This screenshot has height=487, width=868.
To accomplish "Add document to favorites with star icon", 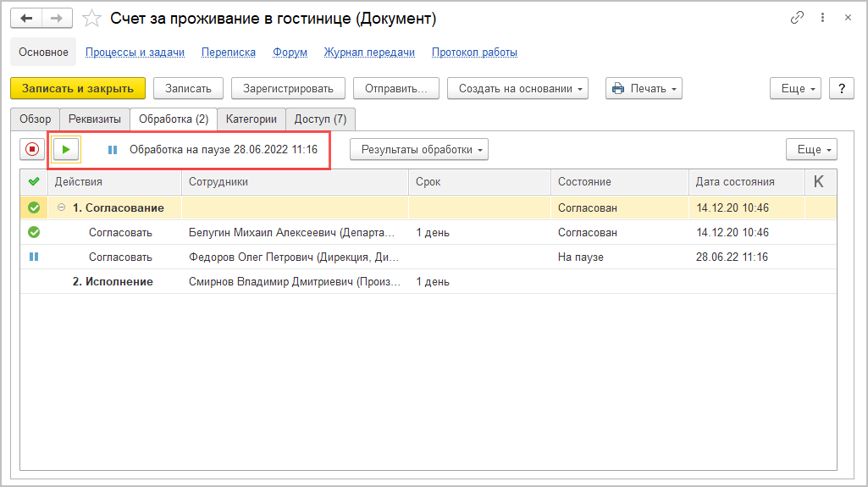I will 92,18.
